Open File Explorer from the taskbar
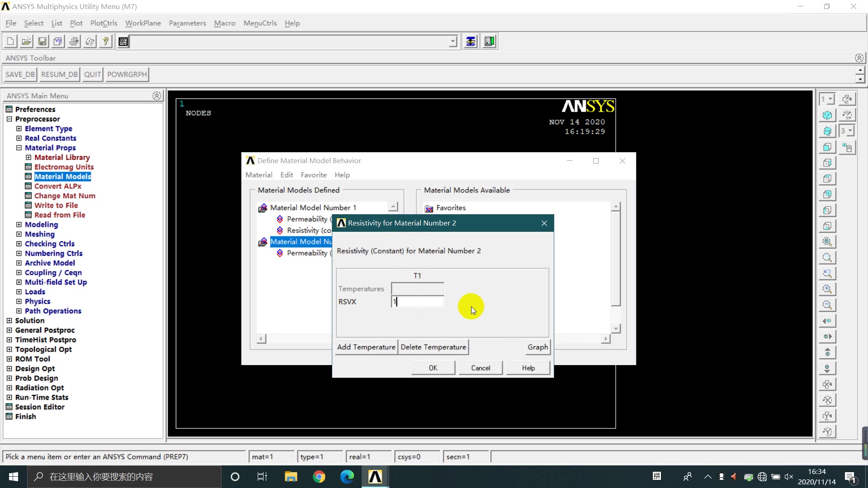This screenshot has width=868, height=488. (x=291, y=477)
